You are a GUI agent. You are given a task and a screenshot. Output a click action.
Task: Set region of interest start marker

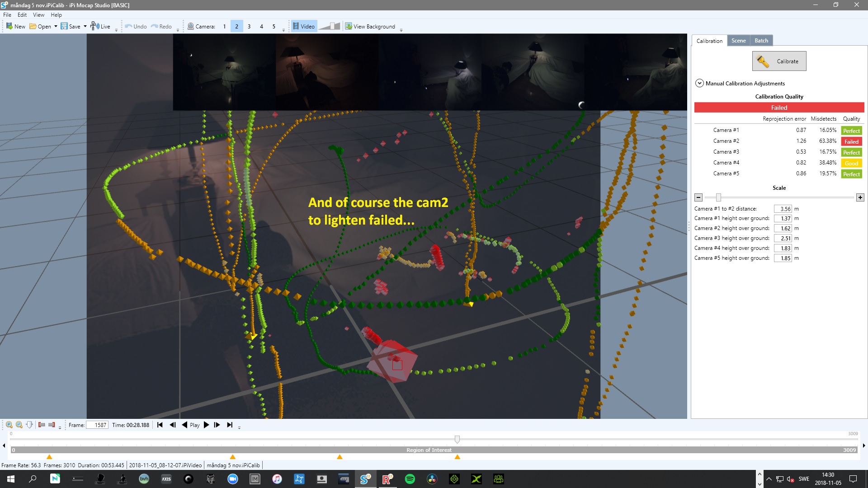coord(42,425)
